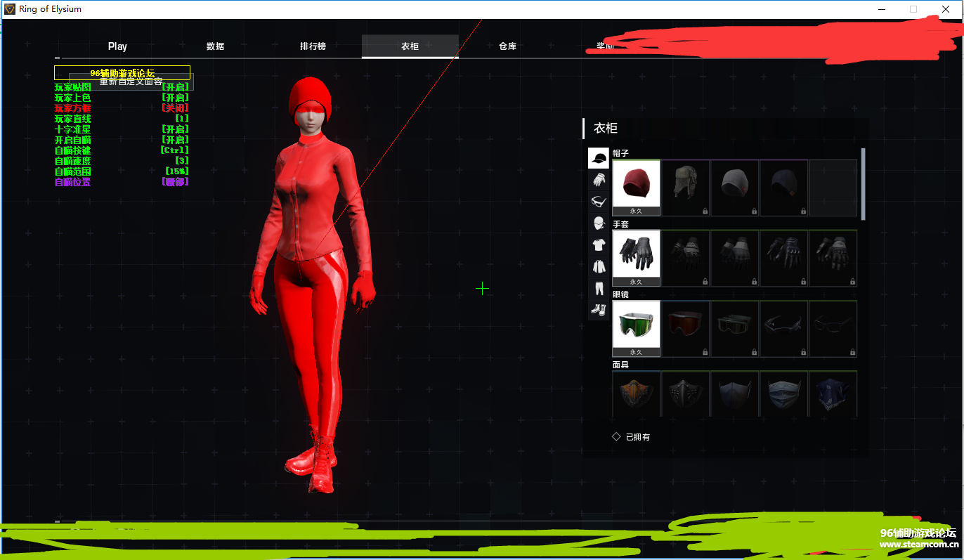Toggle the red 玩家方框 option
The image size is (964, 560).
click(x=122, y=108)
